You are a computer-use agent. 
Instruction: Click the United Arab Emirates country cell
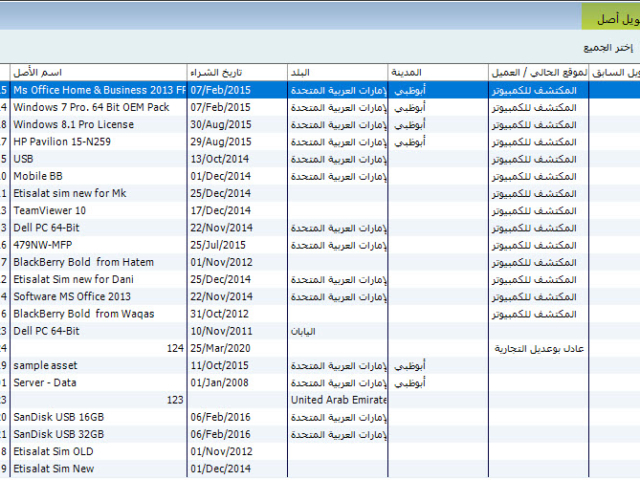[338, 400]
